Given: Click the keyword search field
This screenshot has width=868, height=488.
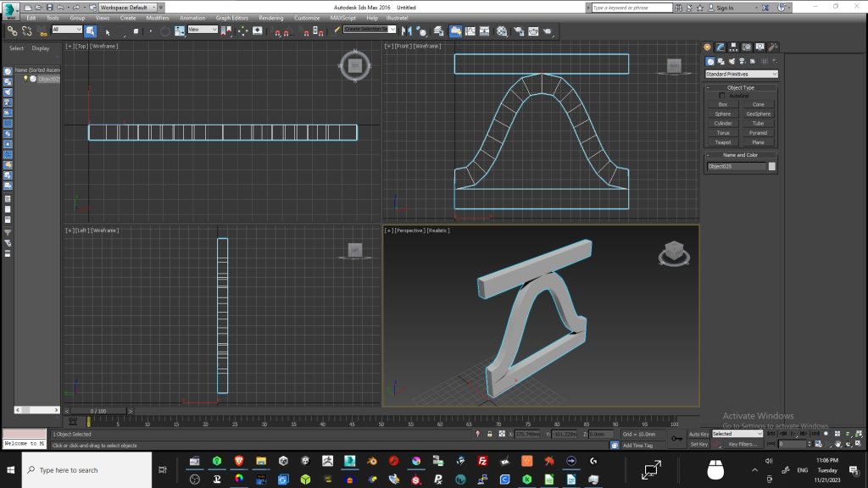Looking at the screenshot, I should point(632,8).
